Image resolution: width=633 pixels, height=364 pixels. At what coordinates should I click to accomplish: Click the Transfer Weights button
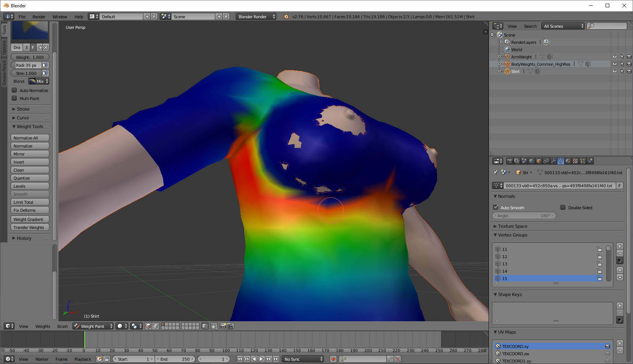(30, 227)
